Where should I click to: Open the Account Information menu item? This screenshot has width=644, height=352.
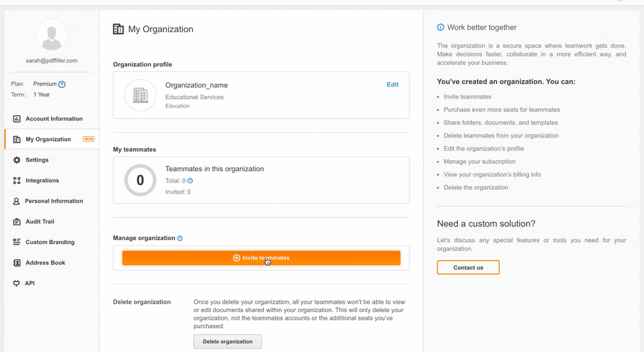[x=54, y=119]
